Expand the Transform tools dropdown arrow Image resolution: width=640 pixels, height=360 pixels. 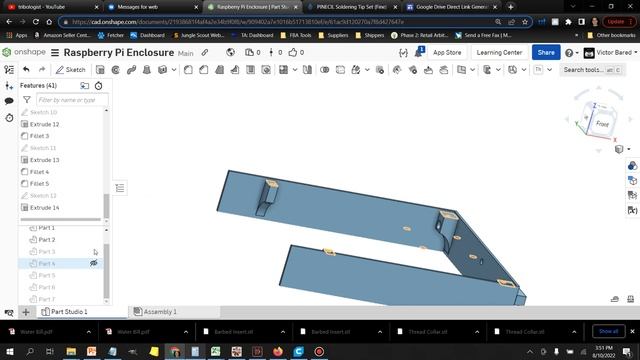click(x=367, y=70)
